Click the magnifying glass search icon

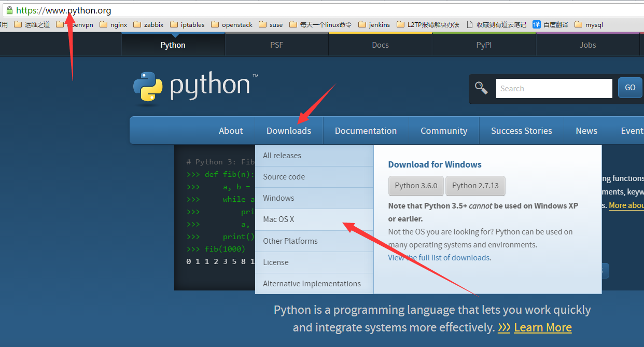pyautogui.click(x=481, y=88)
